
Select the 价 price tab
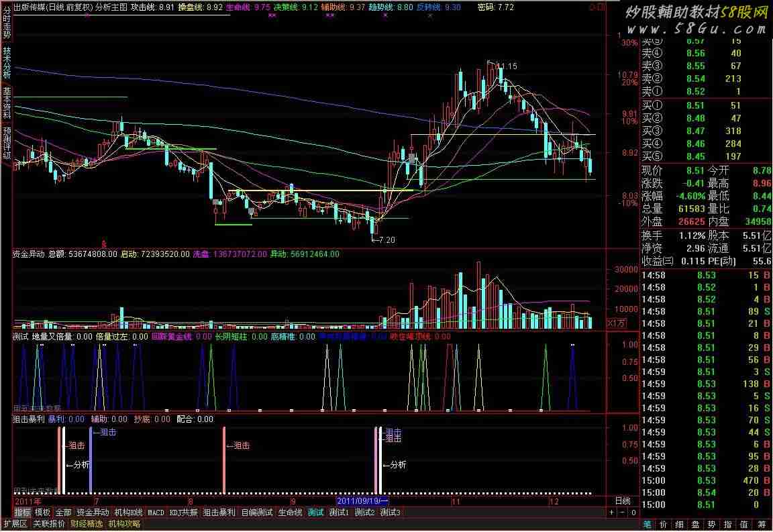click(x=663, y=524)
